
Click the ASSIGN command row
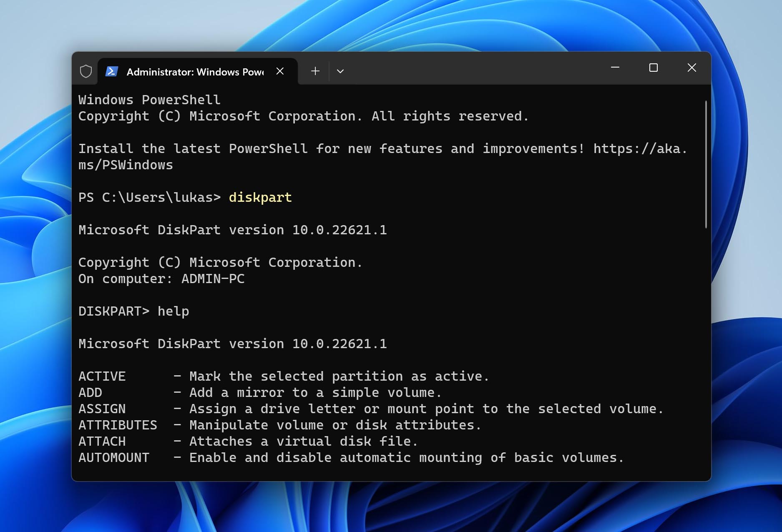371,409
